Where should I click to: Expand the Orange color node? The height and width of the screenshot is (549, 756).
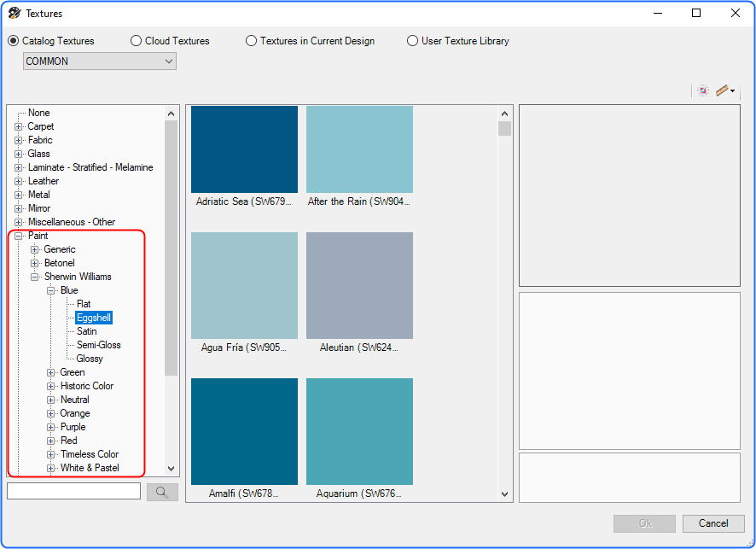[x=50, y=414]
